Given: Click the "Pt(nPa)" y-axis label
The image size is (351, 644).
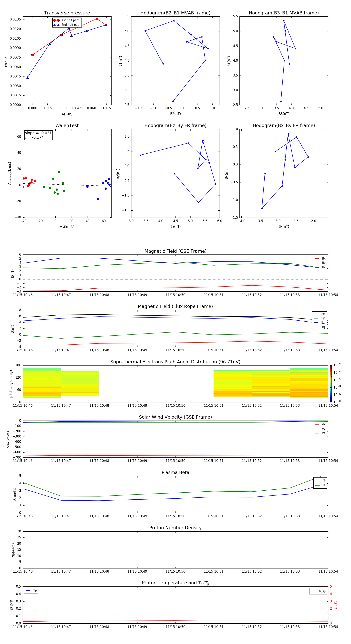Looking at the screenshot, I should pyautogui.click(x=6, y=61).
